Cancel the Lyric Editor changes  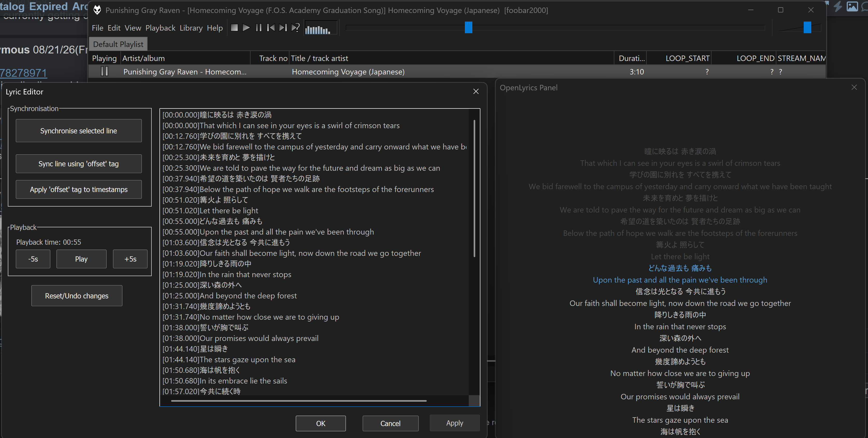[x=390, y=423]
